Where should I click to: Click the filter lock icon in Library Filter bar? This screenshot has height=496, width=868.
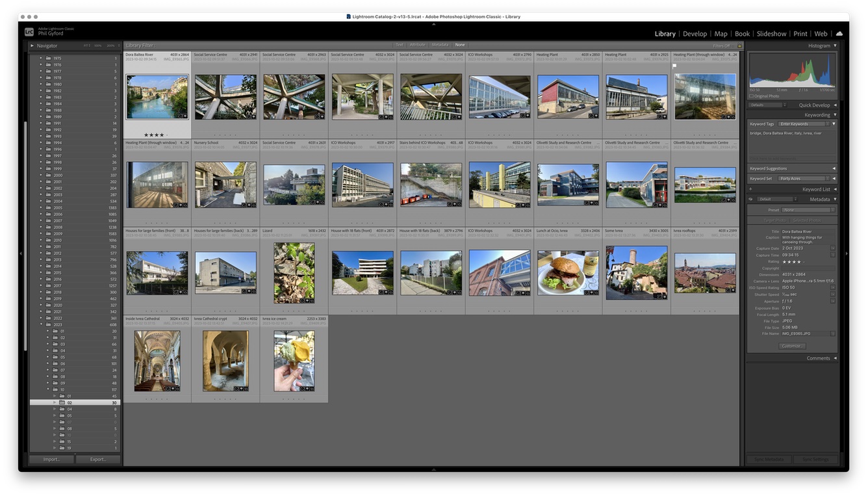[739, 46]
